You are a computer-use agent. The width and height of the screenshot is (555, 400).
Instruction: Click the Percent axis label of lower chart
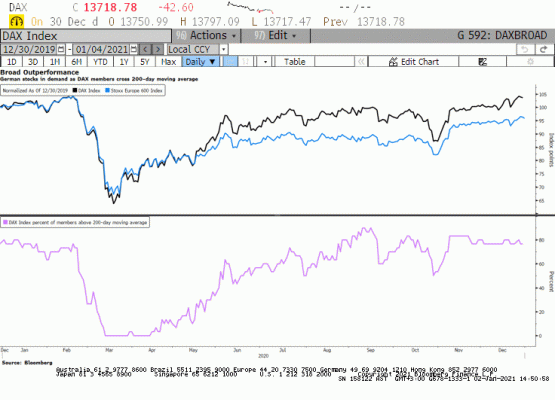point(551,281)
